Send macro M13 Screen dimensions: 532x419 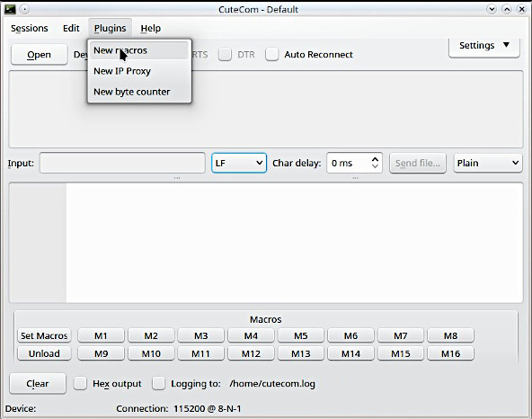[x=301, y=353]
